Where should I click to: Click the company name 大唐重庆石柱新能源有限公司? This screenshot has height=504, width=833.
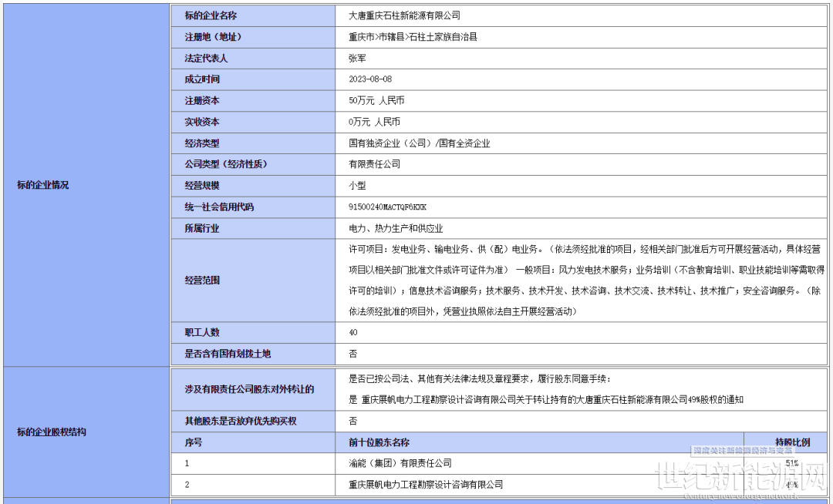coord(404,15)
